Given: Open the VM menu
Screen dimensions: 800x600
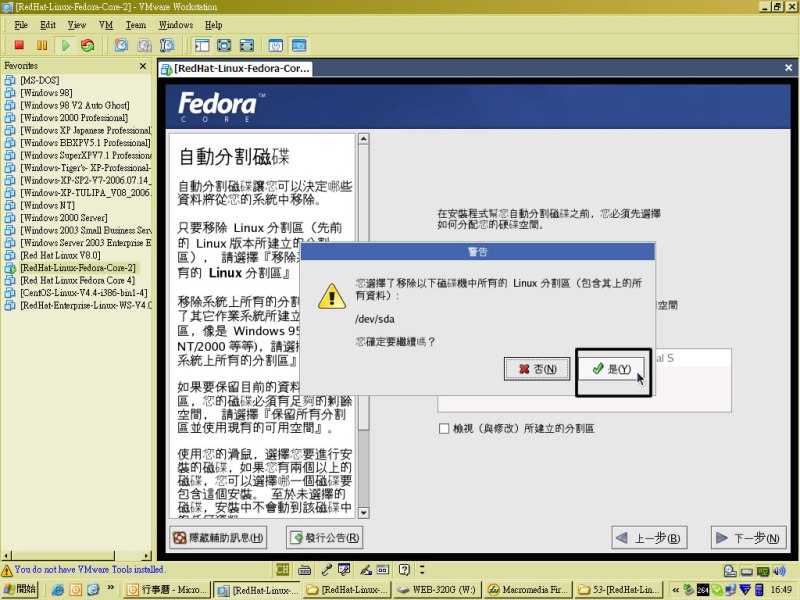Looking at the screenshot, I should pos(106,24).
